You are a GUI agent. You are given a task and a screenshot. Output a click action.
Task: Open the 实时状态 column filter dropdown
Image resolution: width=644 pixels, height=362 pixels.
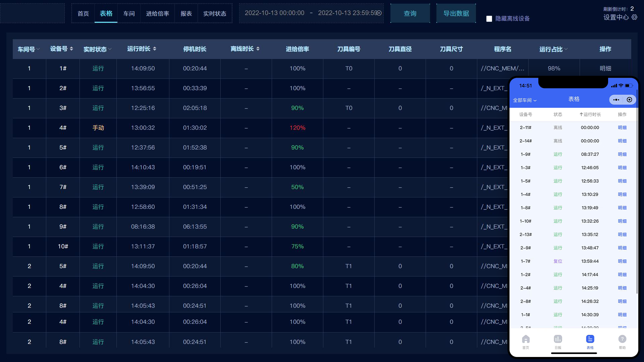(110, 49)
